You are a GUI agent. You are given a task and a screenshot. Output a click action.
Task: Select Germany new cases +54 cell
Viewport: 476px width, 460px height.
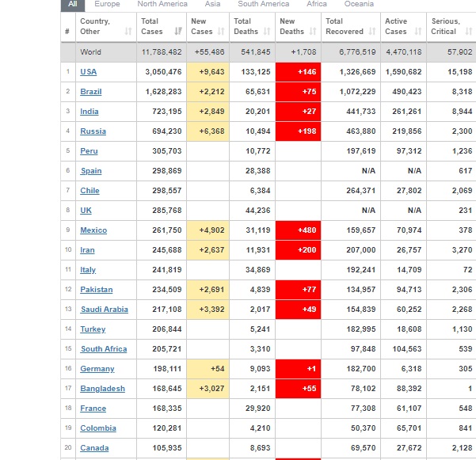click(208, 369)
